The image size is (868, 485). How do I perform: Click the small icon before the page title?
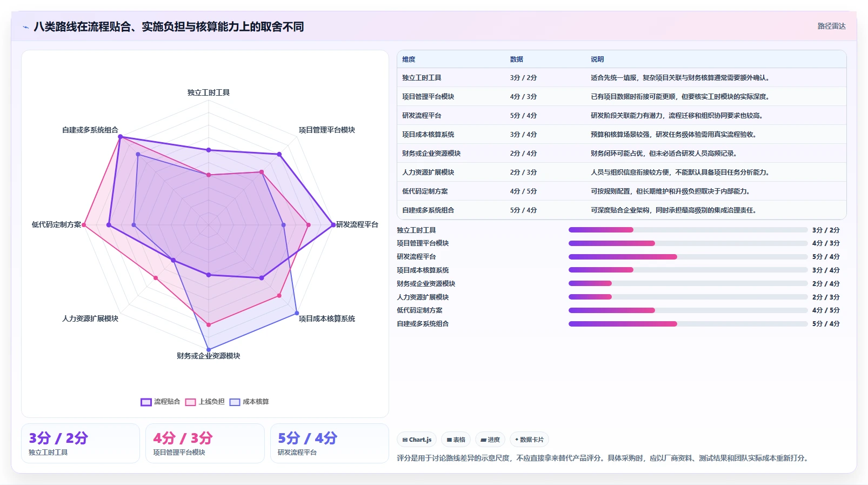25,27
